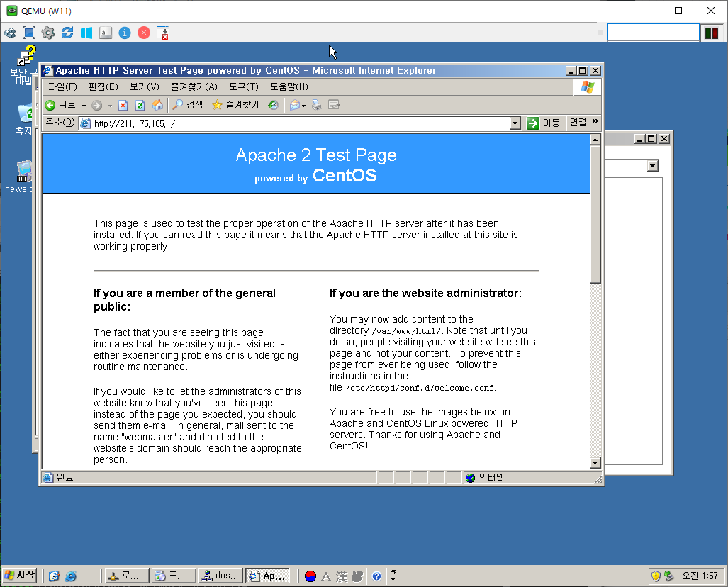Image resolution: width=728 pixels, height=587 pixels.
Task: Click the IE Back arrow icon
Action: pyautogui.click(x=50, y=106)
